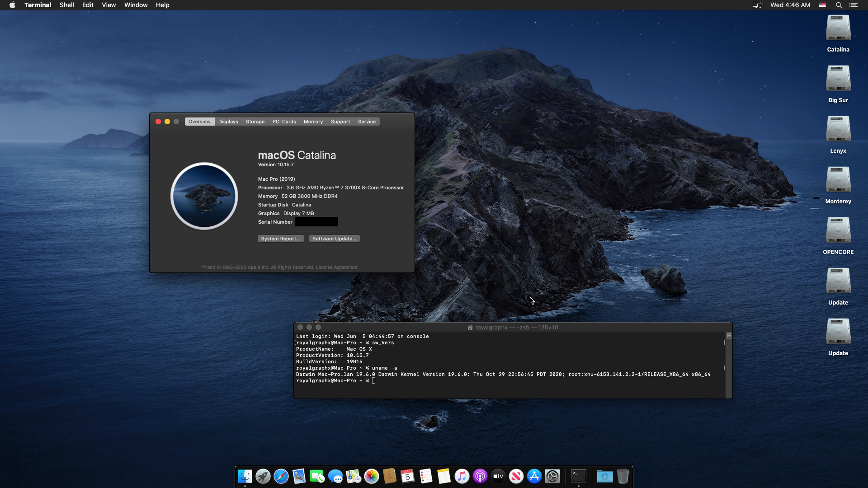This screenshot has width=868, height=488.
Task: Open the License Agreement link
Action: click(337, 267)
